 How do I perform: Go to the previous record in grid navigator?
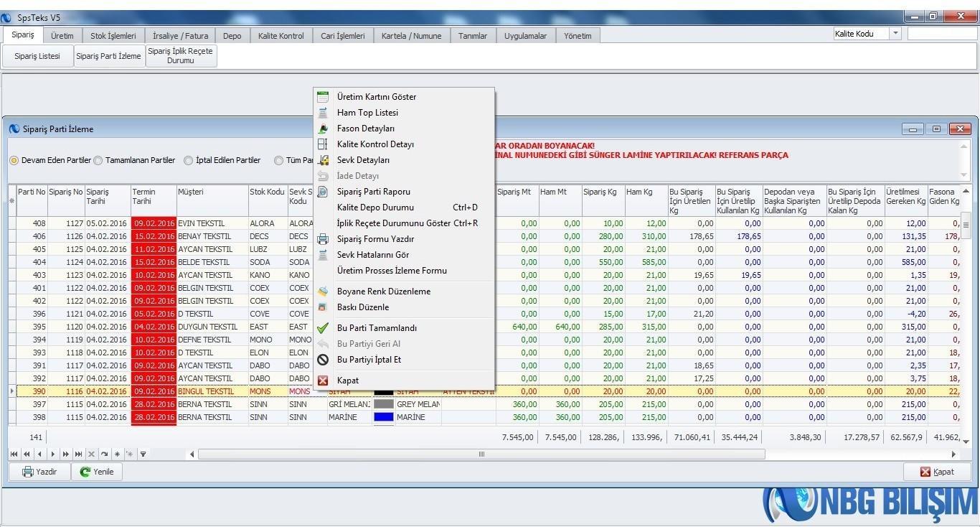point(39,454)
